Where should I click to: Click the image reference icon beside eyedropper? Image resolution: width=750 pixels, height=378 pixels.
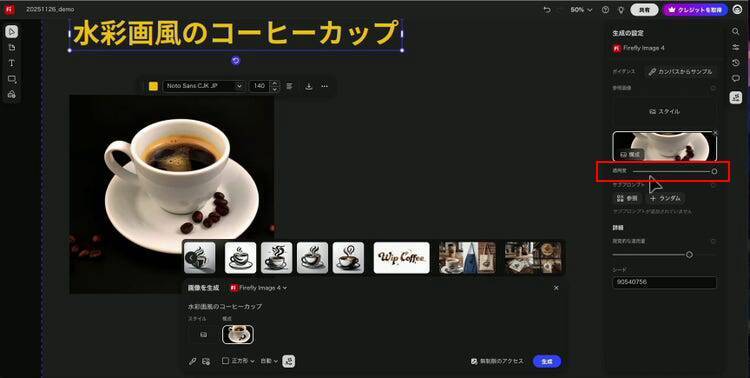206,361
